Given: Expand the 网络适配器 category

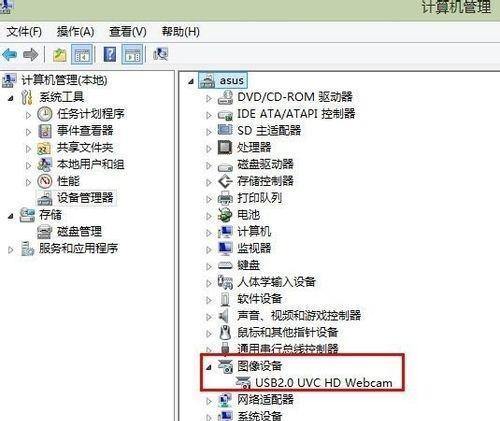Looking at the screenshot, I should [209, 401].
